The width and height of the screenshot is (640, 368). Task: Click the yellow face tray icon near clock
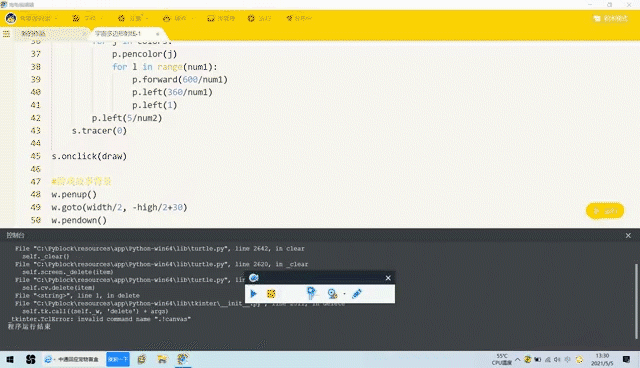[579, 359]
